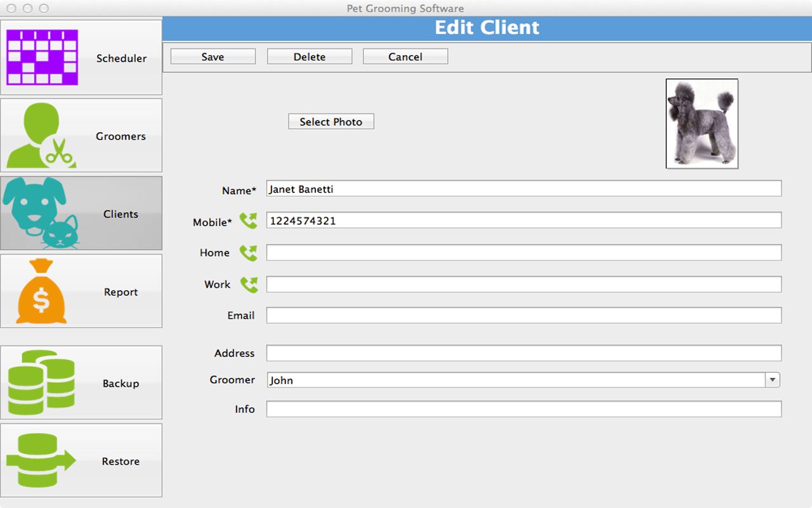The height and width of the screenshot is (508, 812).
Task: Click the Backup database stack icon
Action: 41,382
